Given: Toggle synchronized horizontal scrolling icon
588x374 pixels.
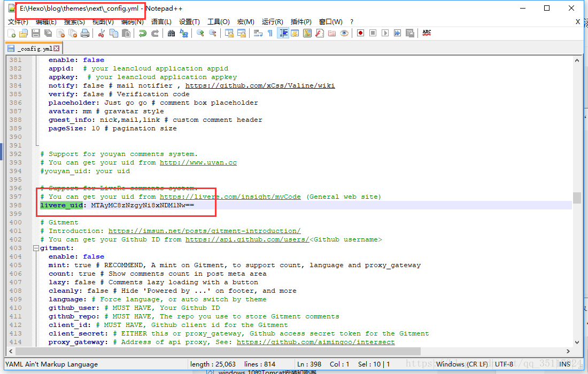Looking at the screenshot, I should point(241,33).
